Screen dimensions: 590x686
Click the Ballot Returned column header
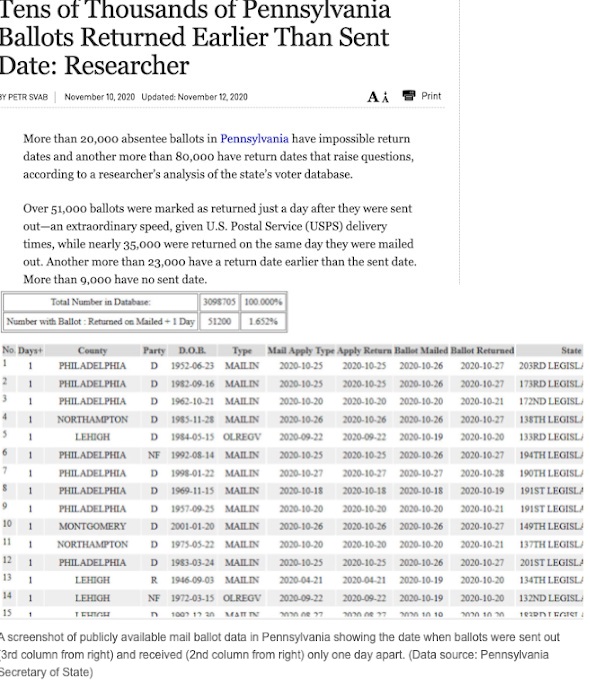pyautogui.click(x=482, y=350)
